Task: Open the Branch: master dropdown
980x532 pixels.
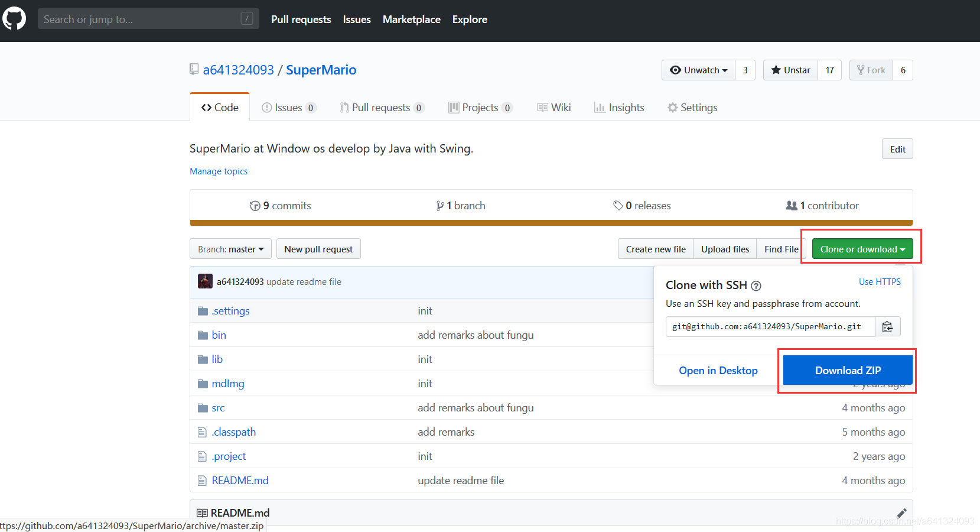Action: (230, 249)
